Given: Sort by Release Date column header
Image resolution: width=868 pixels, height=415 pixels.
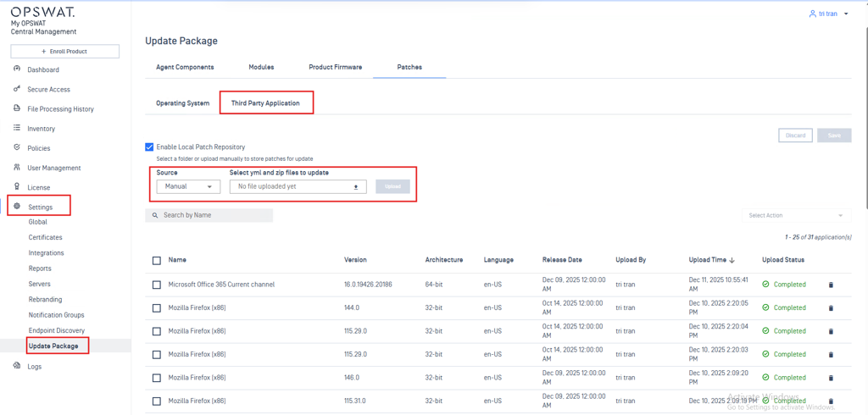Looking at the screenshot, I should (x=562, y=260).
